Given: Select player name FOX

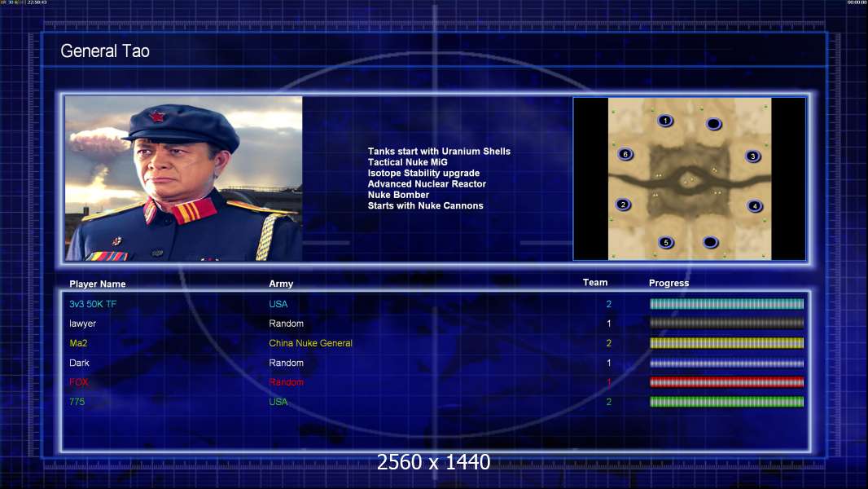Looking at the screenshot, I should [79, 382].
